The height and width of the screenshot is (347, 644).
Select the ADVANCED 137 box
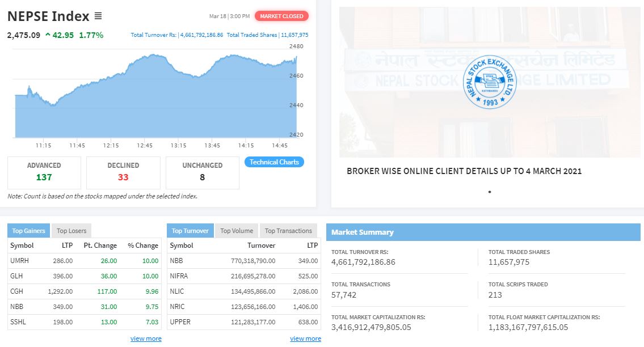click(44, 173)
